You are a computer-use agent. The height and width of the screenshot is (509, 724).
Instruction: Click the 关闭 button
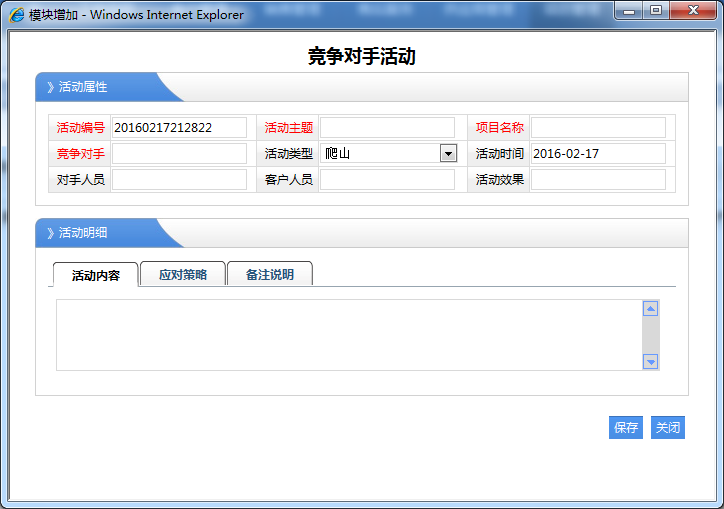[667, 427]
